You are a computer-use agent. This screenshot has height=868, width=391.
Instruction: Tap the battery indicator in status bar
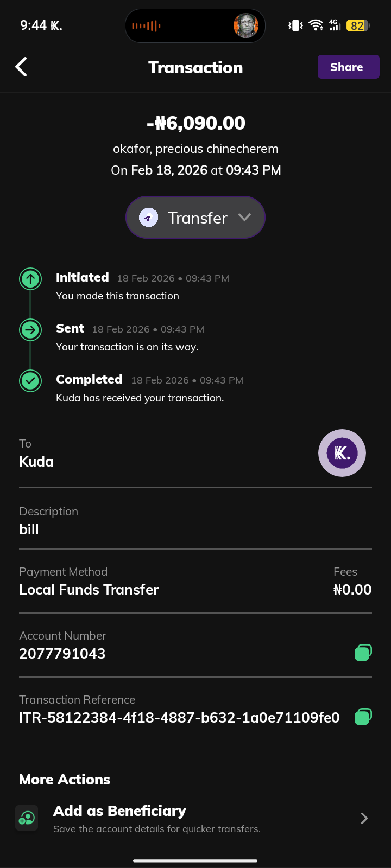pos(358,25)
